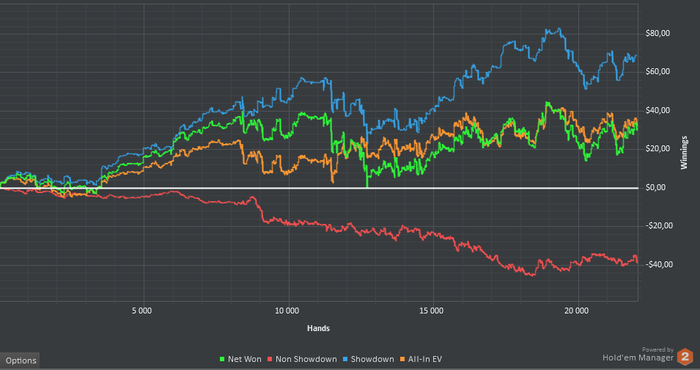Screen dimensions: 700x370
Task: Click the Winnings axis title
Action: point(684,153)
